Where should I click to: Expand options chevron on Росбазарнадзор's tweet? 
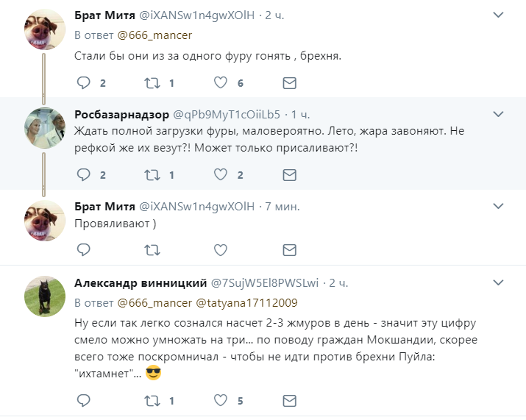(498, 115)
